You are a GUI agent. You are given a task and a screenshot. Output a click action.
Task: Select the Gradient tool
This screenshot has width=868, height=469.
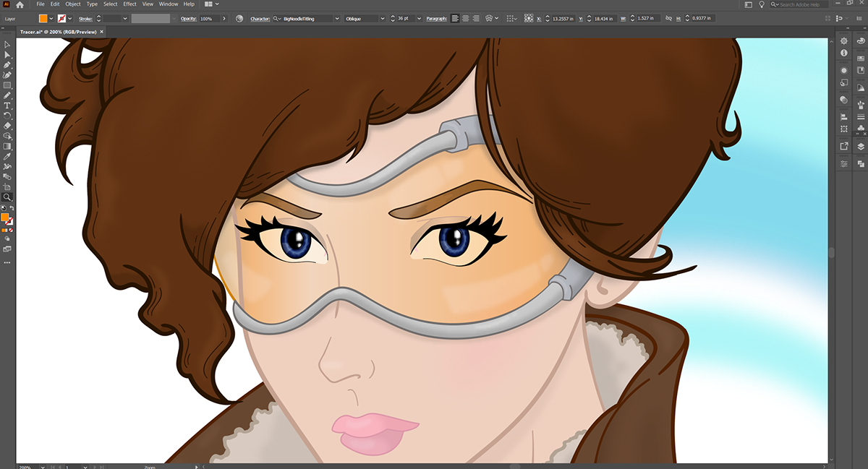(7, 146)
